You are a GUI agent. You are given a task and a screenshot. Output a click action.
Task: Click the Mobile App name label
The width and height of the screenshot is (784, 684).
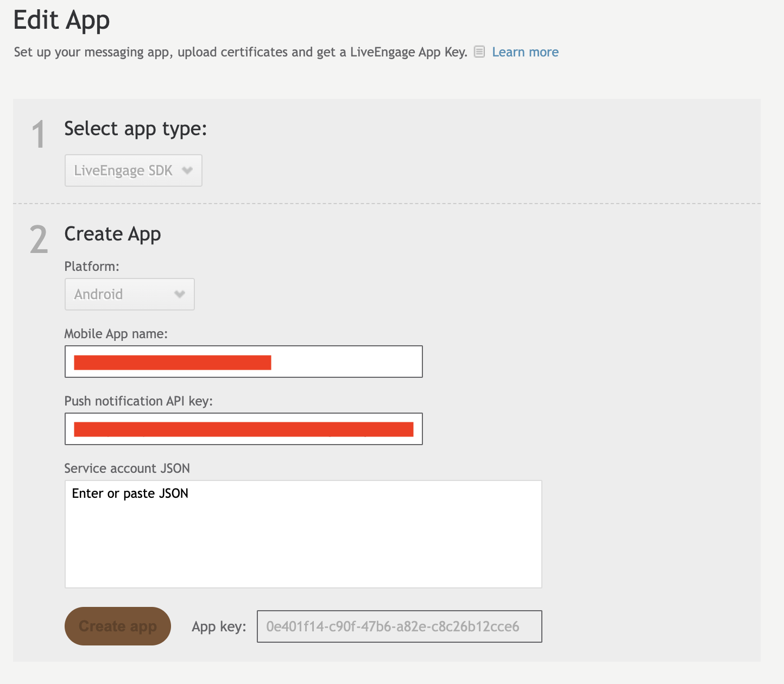116,334
